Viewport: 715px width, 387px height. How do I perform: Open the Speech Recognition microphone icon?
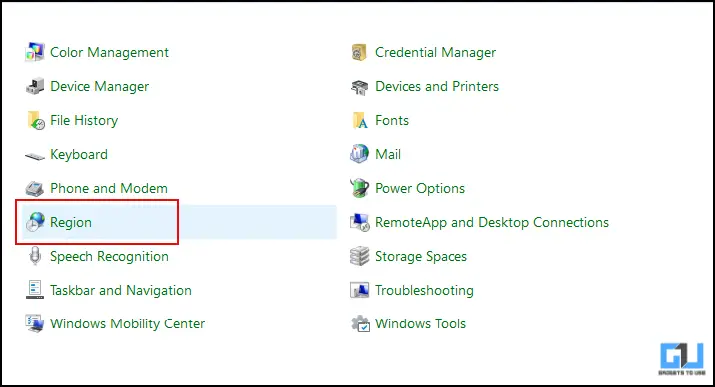(x=35, y=256)
